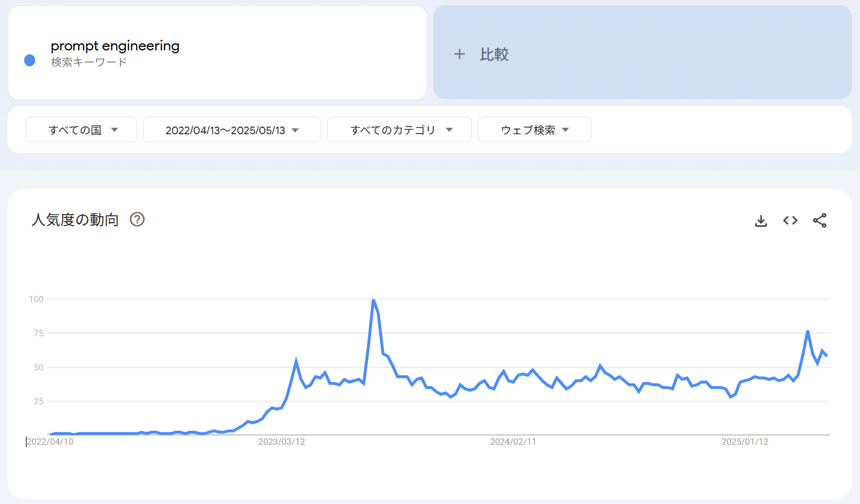860x504 pixels.
Task: Open the embed code icon
Action: click(790, 220)
